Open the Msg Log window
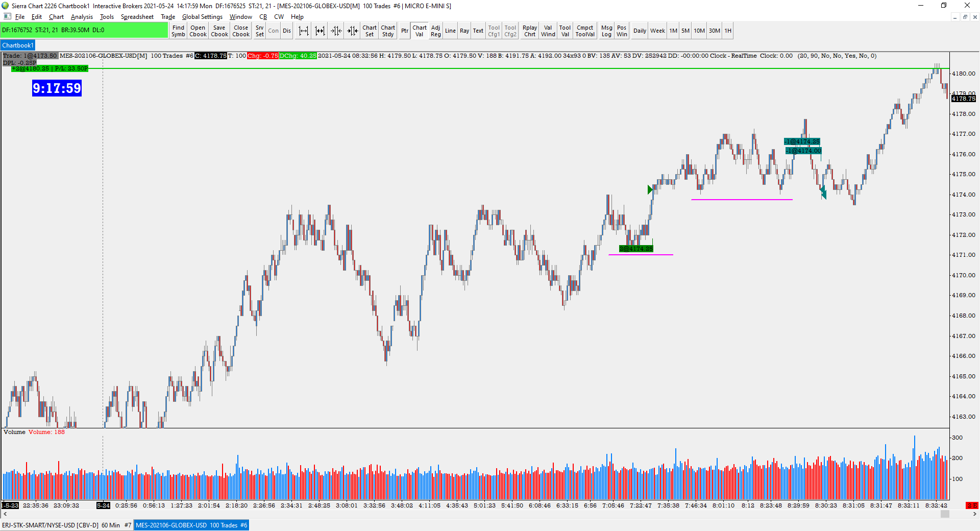 tap(606, 31)
